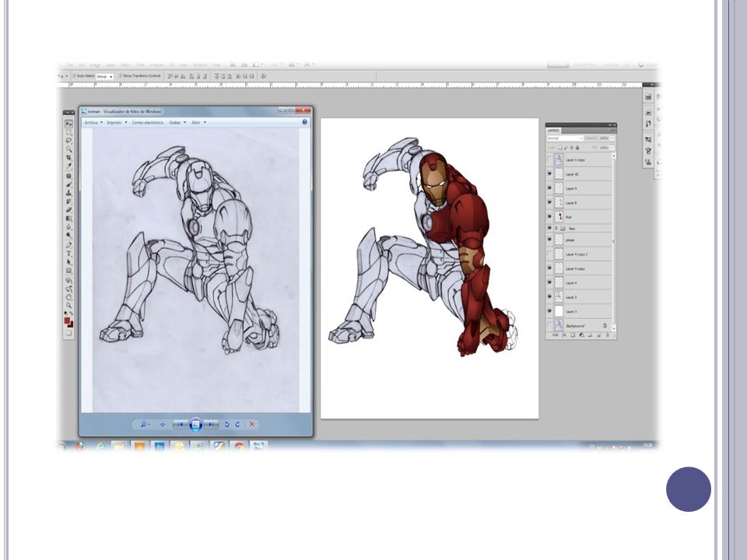
Task: Select the Quick Selection tool
Action: click(x=68, y=149)
